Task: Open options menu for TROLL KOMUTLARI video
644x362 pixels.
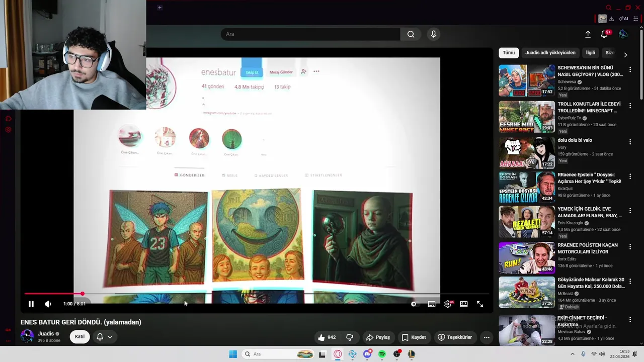Action: 630,106
